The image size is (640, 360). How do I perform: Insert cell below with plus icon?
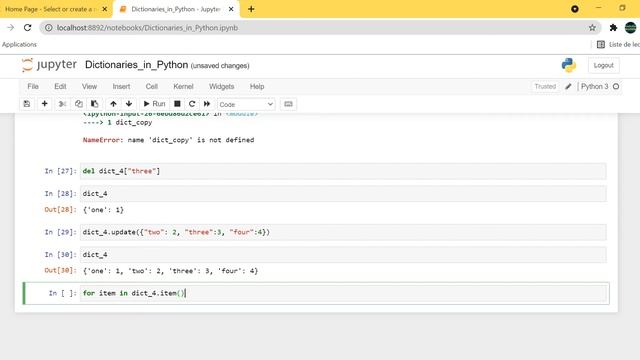(x=44, y=104)
